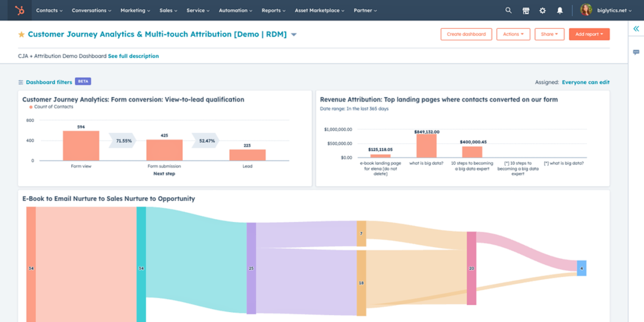
Task: Open the Add report dropdown
Action: [589, 34]
